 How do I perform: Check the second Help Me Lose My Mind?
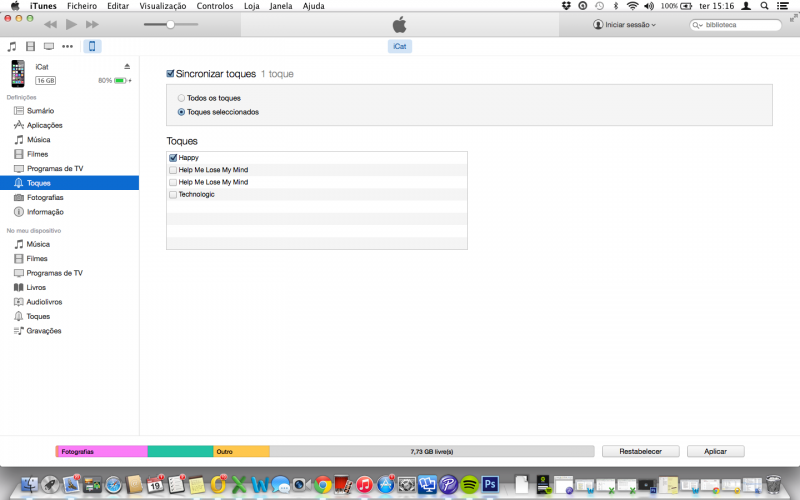(x=173, y=182)
